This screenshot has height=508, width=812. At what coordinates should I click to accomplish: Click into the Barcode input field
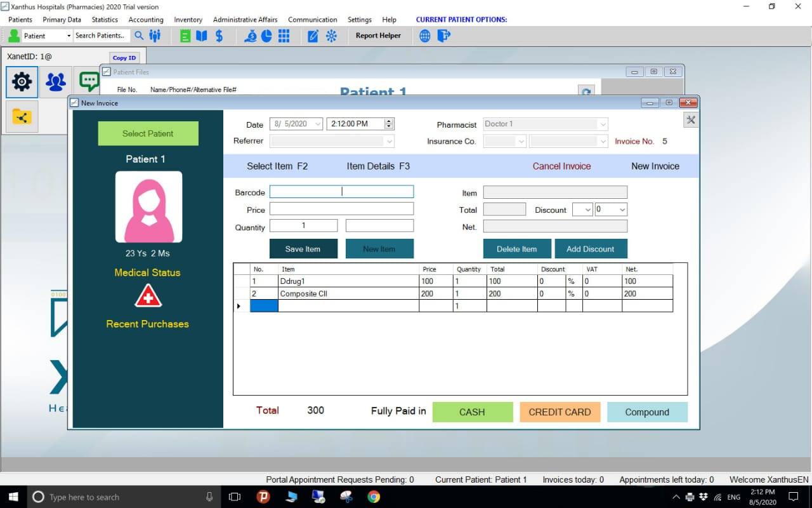coord(341,192)
